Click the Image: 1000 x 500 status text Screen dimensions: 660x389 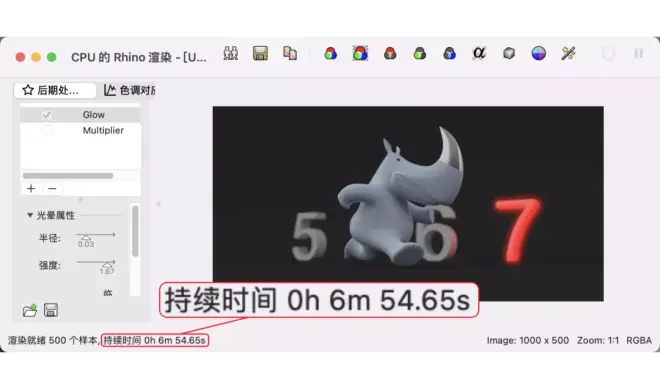(x=528, y=340)
